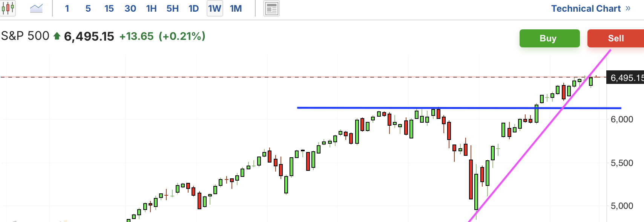Switch to the 1M monthly timeframe
Screen dimensions: 644x222
236,9
